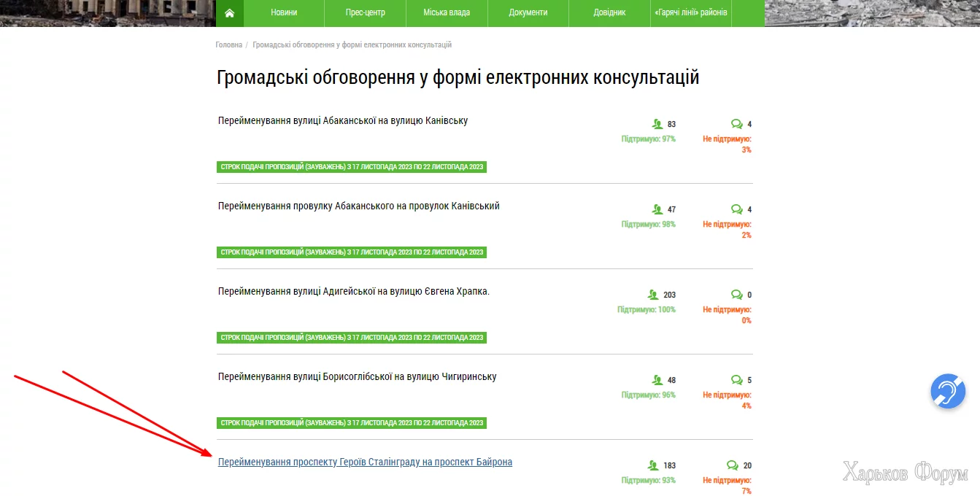Click the Головна breadcrumb link
The height and width of the screenshot is (496, 980).
229,45
